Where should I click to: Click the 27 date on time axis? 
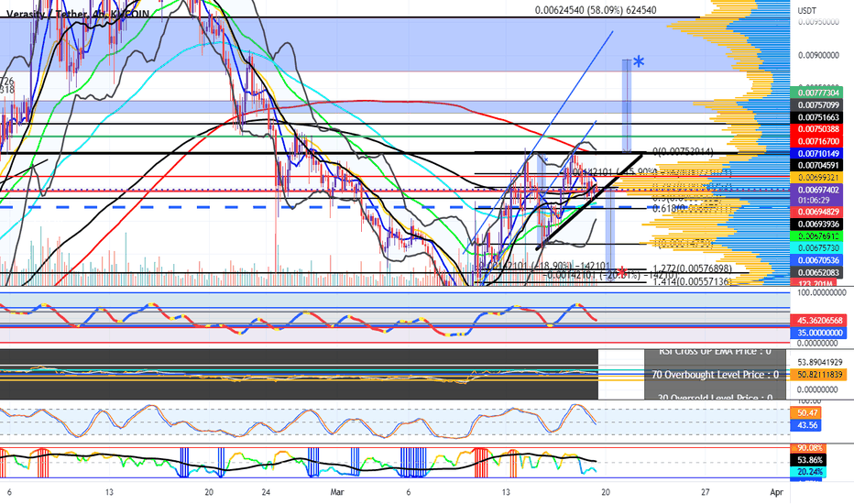tap(706, 492)
